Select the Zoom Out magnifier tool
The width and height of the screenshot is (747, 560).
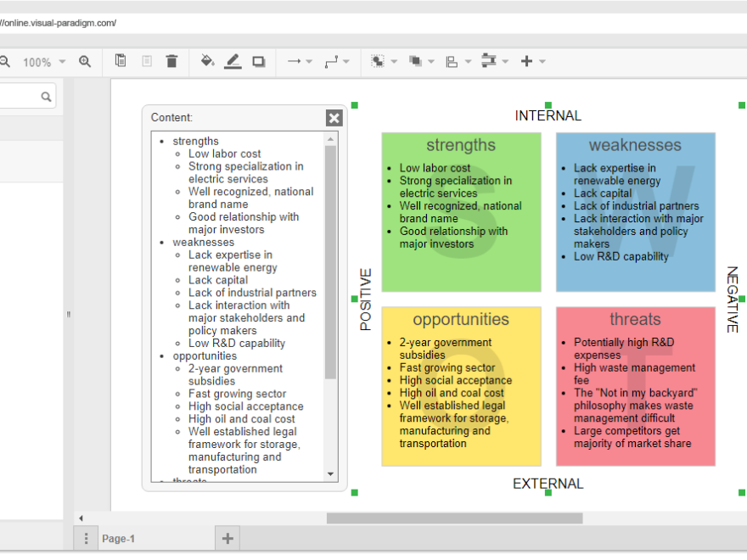click(x=7, y=61)
